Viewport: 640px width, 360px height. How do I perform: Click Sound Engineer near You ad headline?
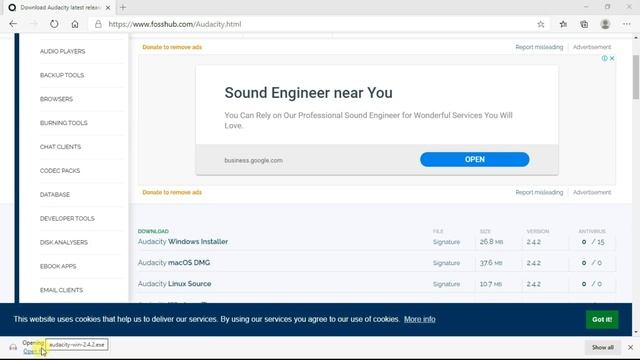coord(308,93)
